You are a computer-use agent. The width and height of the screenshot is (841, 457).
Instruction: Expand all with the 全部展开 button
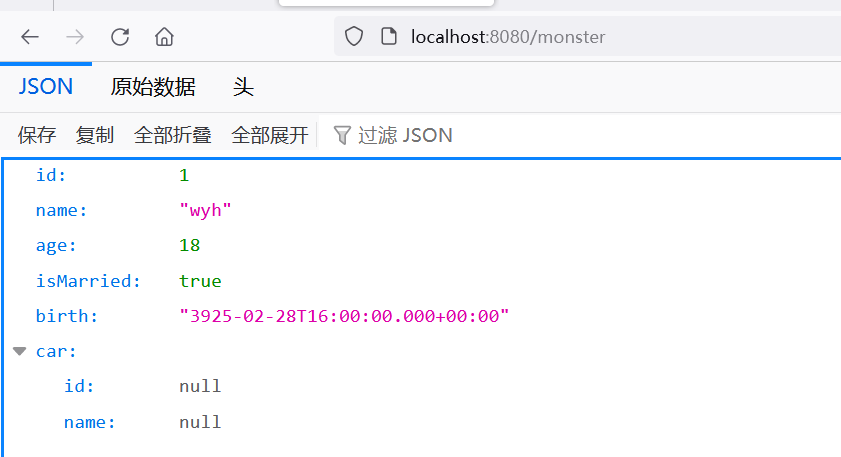270,135
